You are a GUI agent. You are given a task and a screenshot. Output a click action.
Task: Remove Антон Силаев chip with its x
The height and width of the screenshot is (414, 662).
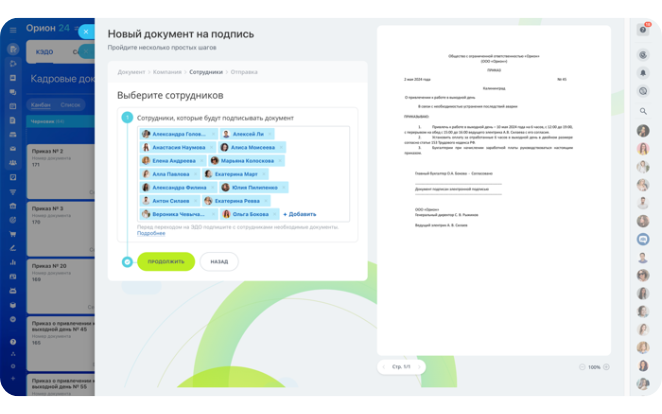195,201
